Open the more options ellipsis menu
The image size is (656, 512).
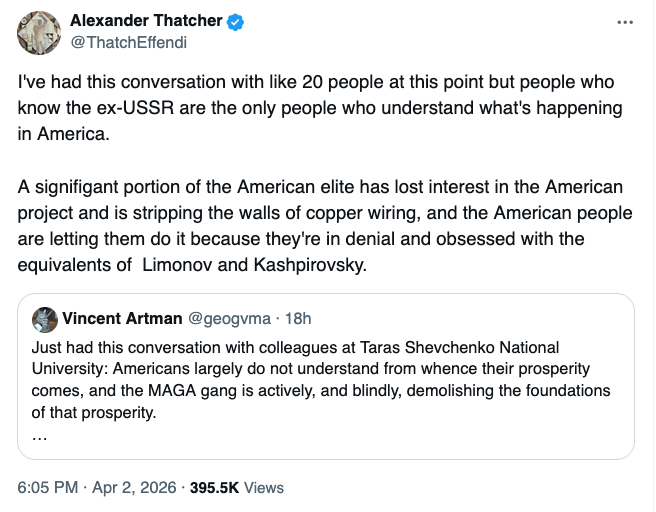[x=625, y=22]
